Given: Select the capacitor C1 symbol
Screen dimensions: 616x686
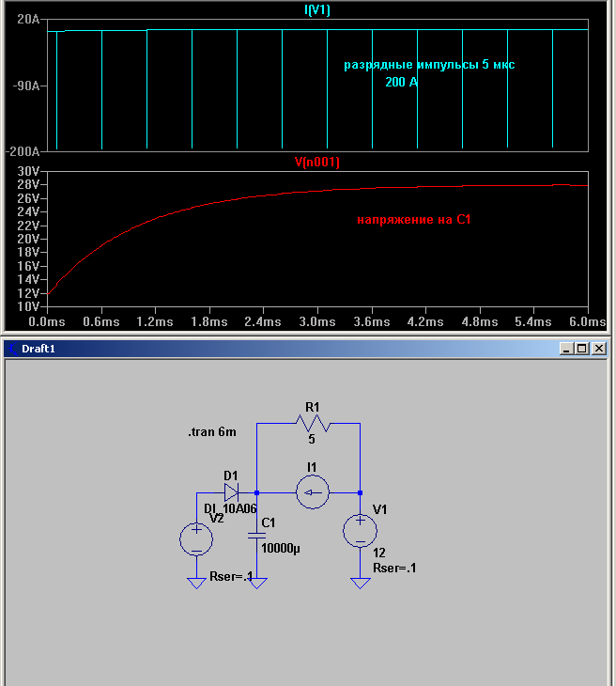Looking at the screenshot, I should coord(256,536).
